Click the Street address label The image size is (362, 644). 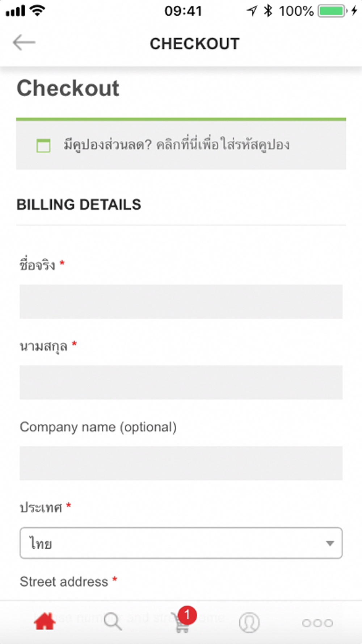pos(64,582)
